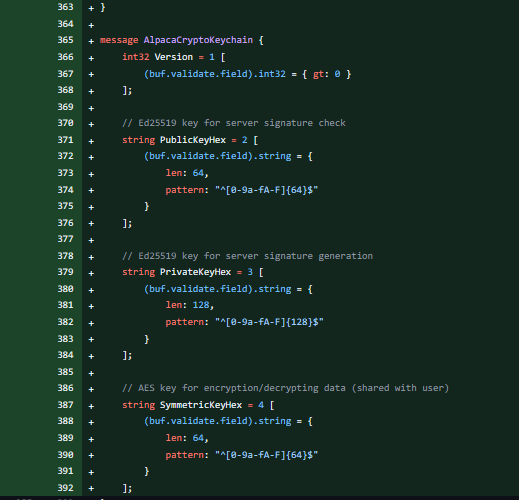
Task: Click line number 387
Action: pos(65,405)
